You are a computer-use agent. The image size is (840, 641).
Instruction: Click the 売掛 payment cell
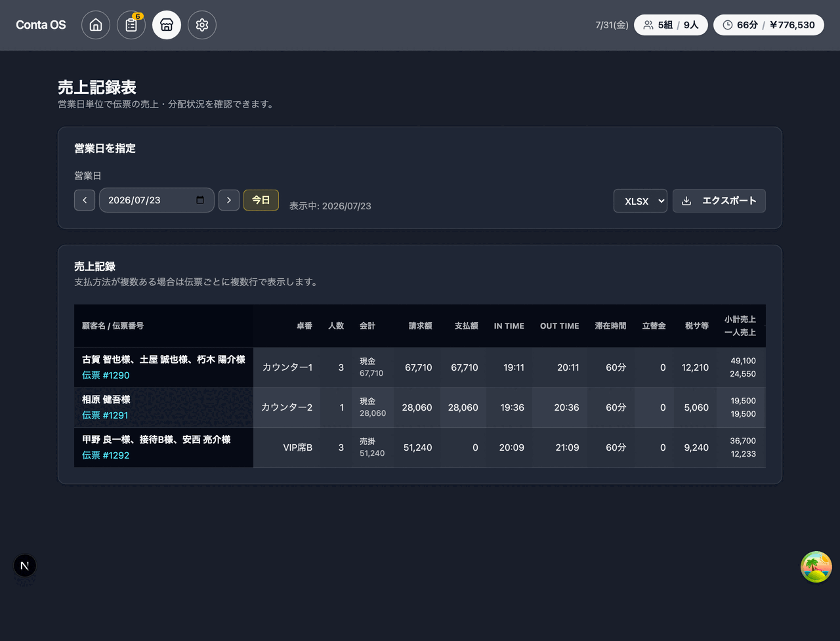click(372, 447)
